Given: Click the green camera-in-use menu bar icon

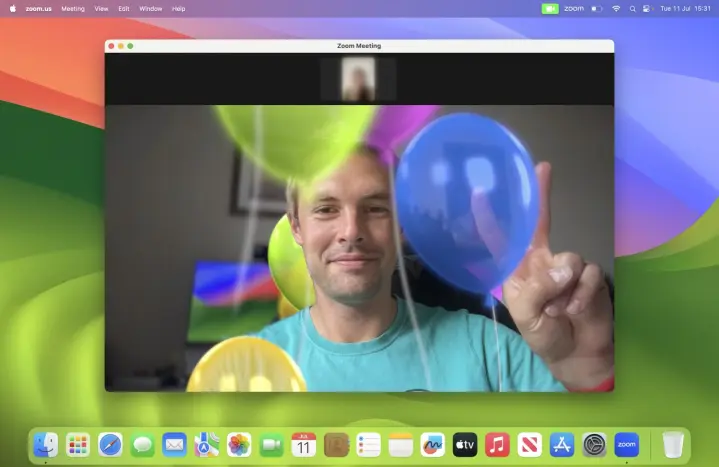Looking at the screenshot, I should tap(550, 9).
